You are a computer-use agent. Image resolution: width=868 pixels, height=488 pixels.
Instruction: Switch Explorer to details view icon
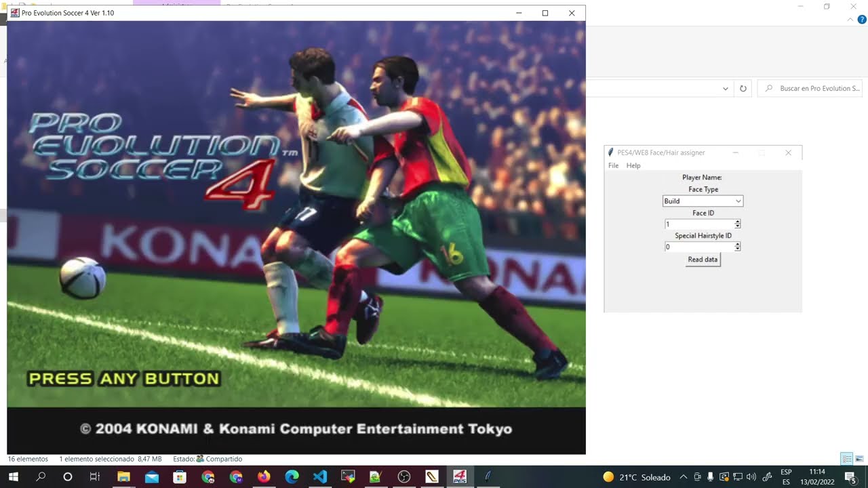tap(847, 459)
